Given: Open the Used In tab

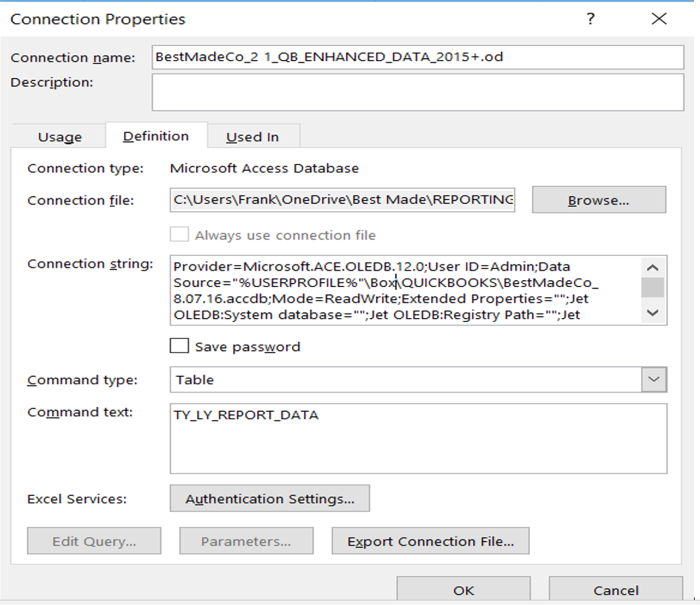Looking at the screenshot, I should click(x=252, y=137).
